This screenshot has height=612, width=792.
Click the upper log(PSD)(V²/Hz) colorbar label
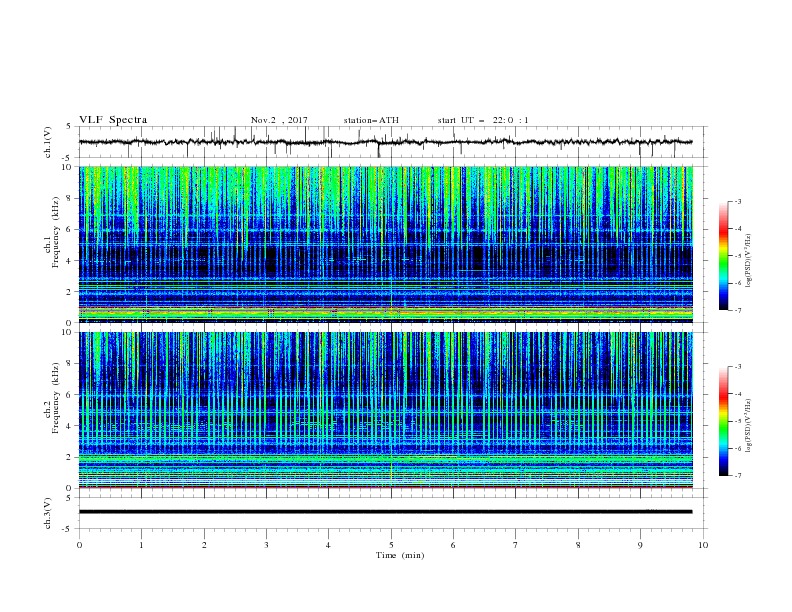[x=749, y=261]
